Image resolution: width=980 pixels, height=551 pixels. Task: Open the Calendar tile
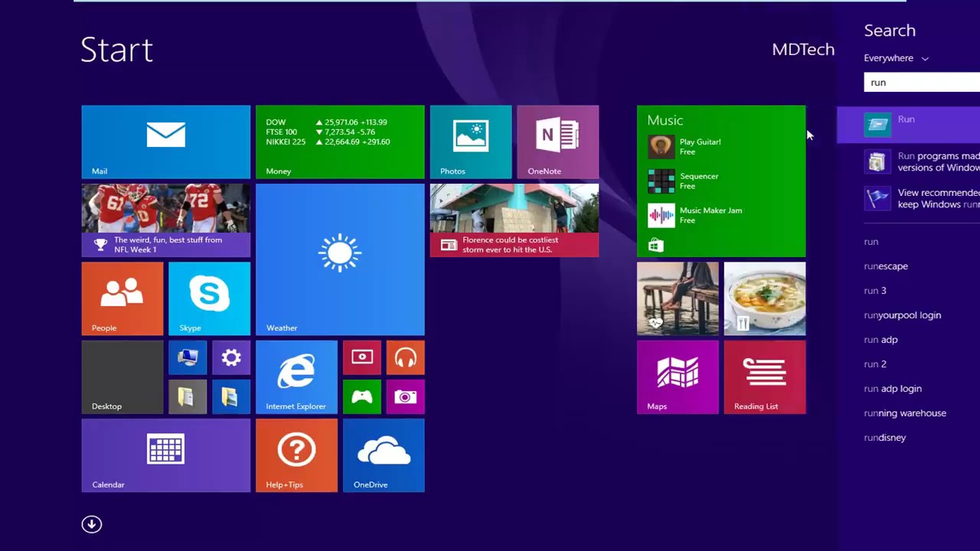pyautogui.click(x=165, y=455)
